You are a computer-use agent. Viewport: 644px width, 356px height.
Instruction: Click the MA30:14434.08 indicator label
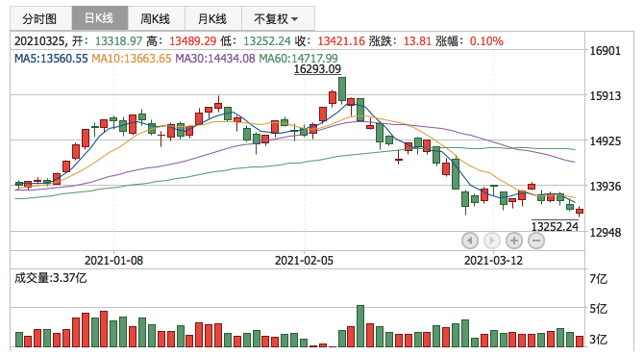coord(215,59)
